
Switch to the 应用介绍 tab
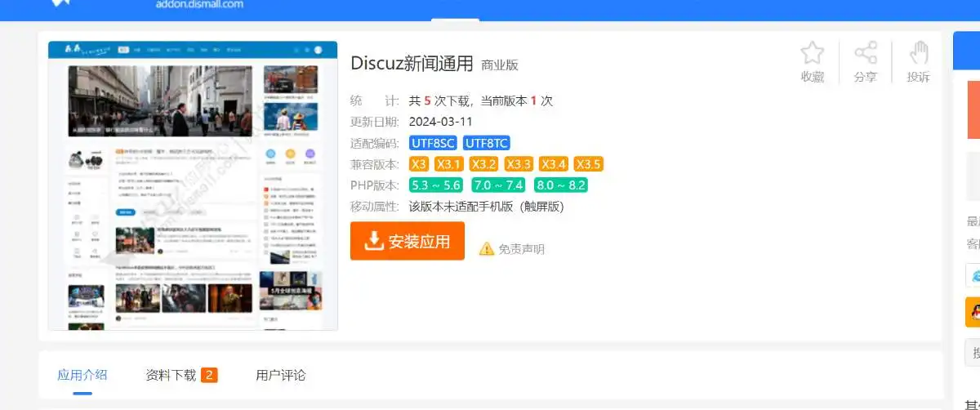click(82, 376)
